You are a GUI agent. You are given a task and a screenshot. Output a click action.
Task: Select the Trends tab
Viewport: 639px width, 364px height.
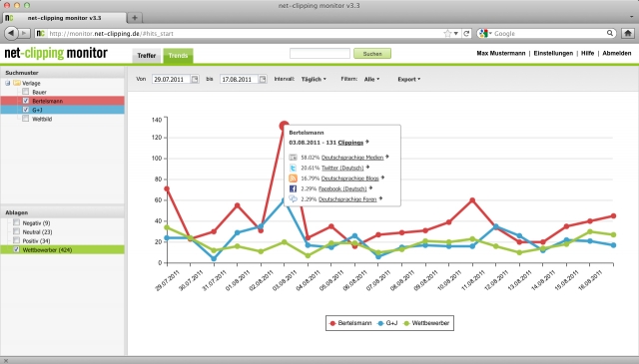click(178, 56)
